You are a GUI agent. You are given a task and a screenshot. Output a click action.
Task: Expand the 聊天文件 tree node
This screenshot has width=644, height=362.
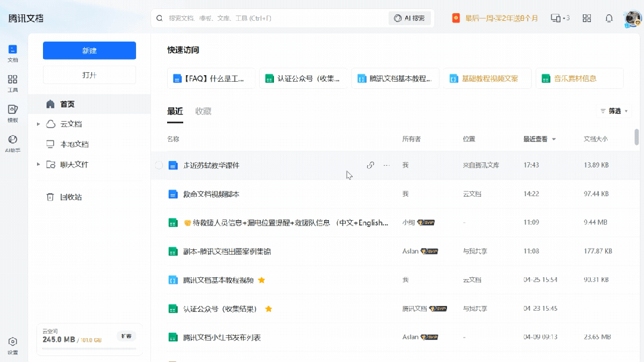pyautogui.click(x=38, y=165)
